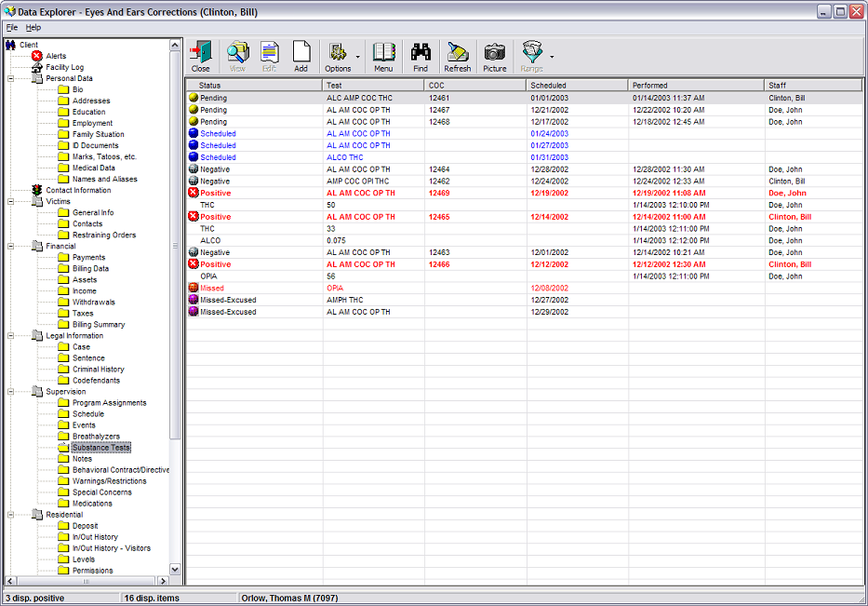868x606 pixels.
Task: Collapse the Financial tree node
Action: [x=10, y=246]
